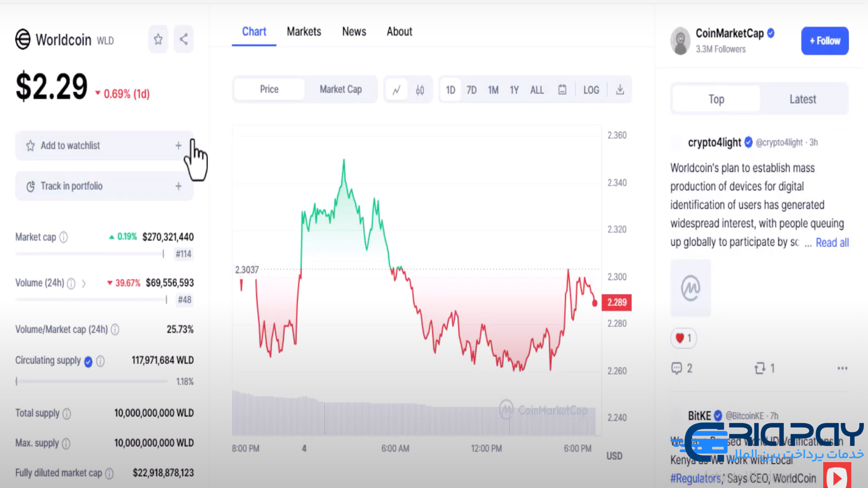The image size is (868, 488).
Task: Click the #48 volume rank badge
Action: pyautogui.click(x=184, y=300)
